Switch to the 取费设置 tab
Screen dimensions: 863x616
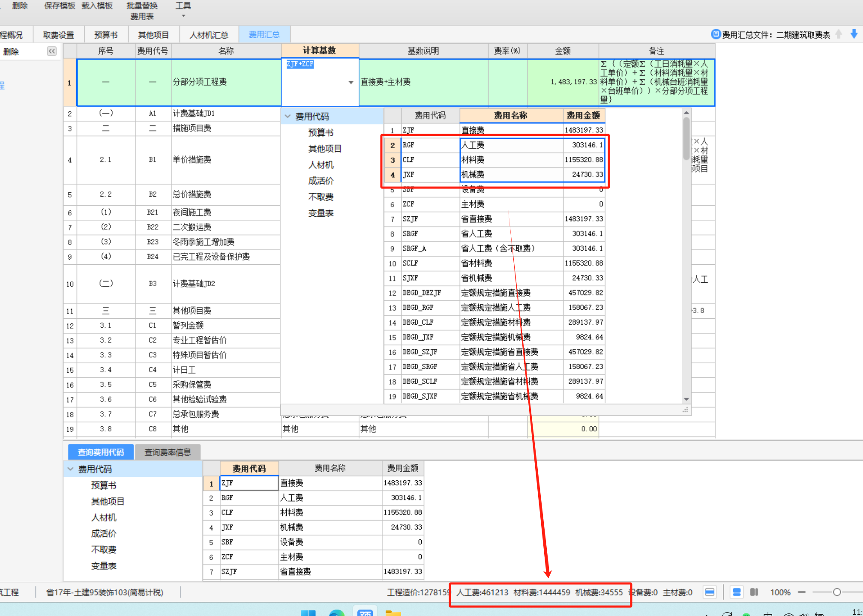pyautogui.click(x=59, y=35)
